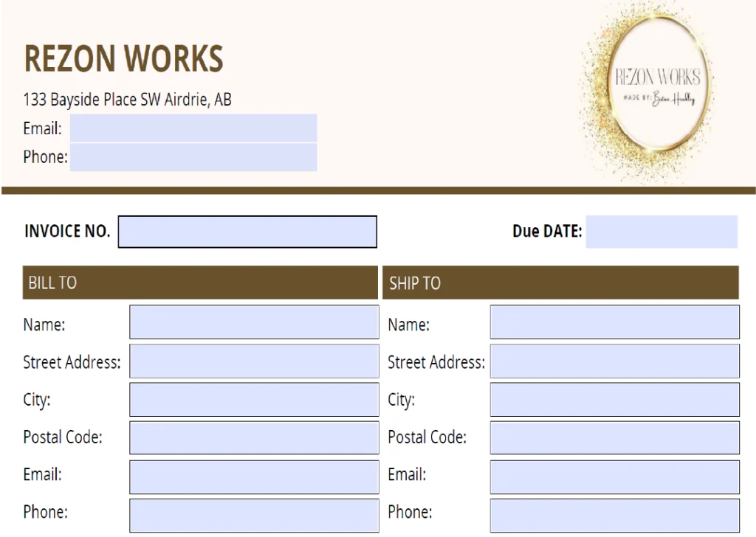
Task: Focus the Invoice No. input box
Action: [x=247, y=232]
